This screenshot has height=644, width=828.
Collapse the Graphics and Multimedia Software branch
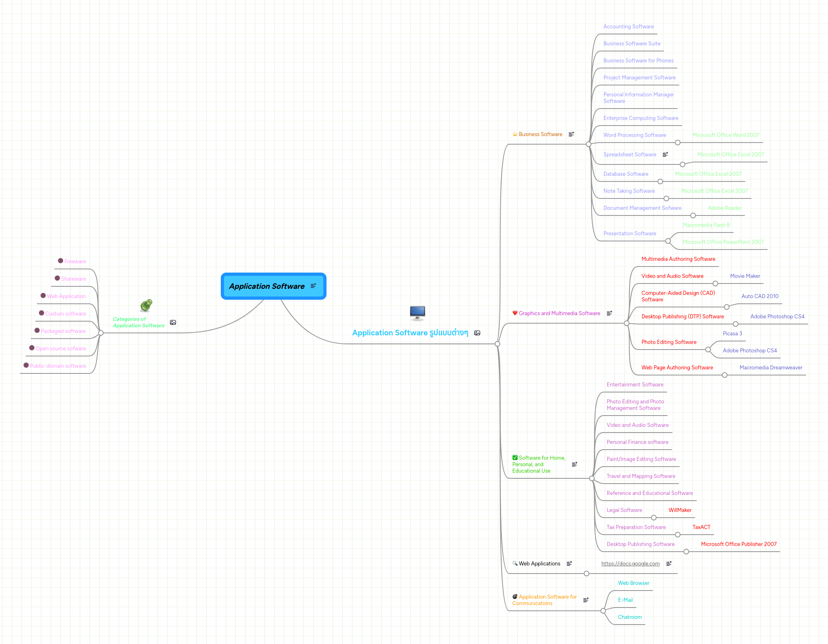pos(627,323)
